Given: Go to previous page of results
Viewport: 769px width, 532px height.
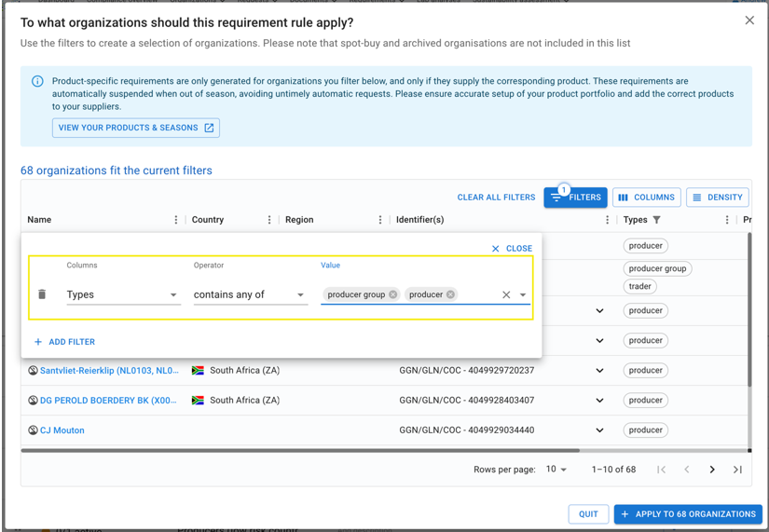Looking at the screenshot, I should (x=687, y=470).
